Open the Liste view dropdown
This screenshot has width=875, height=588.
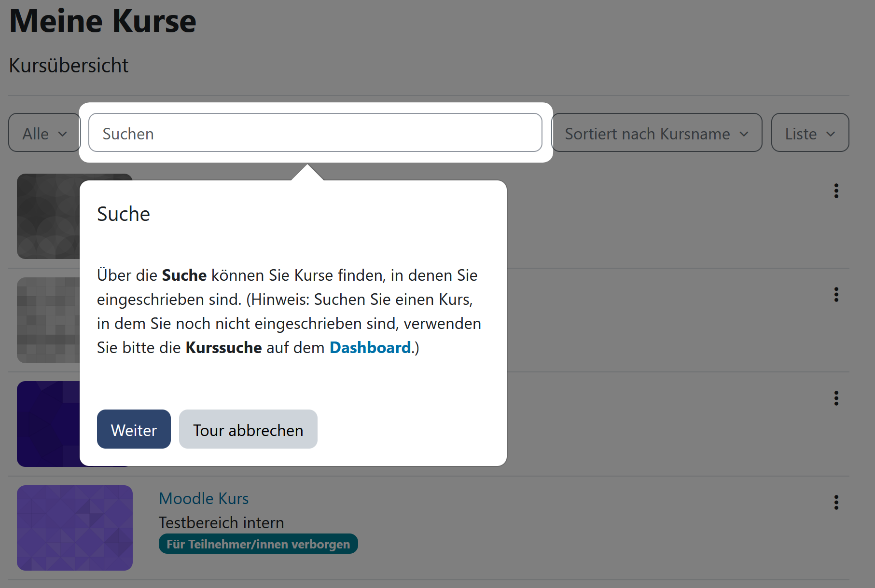[x=809, y=133]
